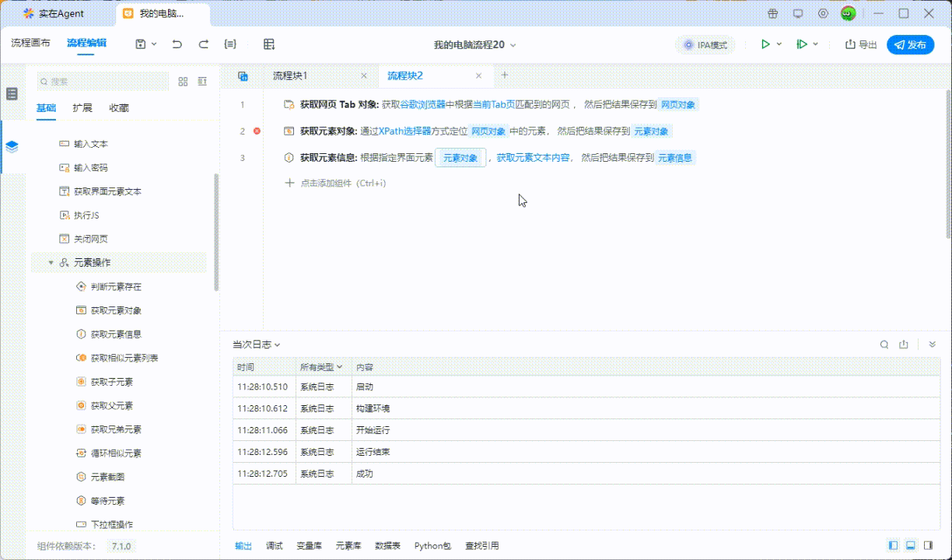Click the red breakpoint dot on line 2

[257, 131]
